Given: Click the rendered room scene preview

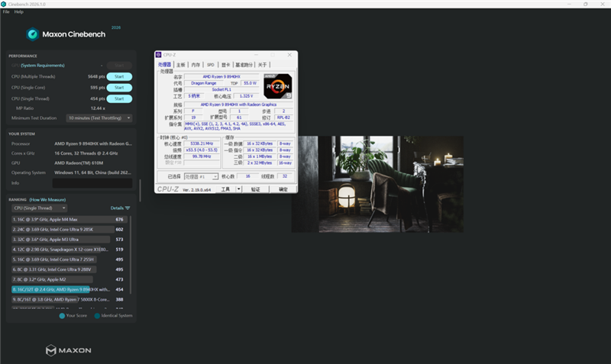Looking at the screenshot, I should pyautogui.click(x=377, y=184).
